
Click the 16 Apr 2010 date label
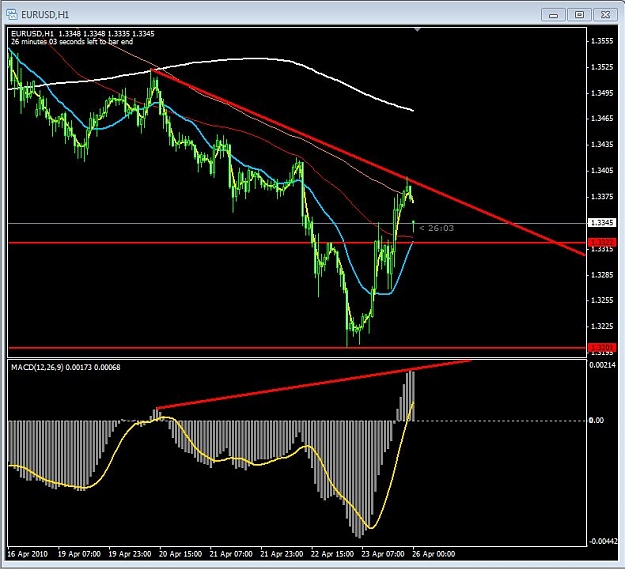coord(28,554)
